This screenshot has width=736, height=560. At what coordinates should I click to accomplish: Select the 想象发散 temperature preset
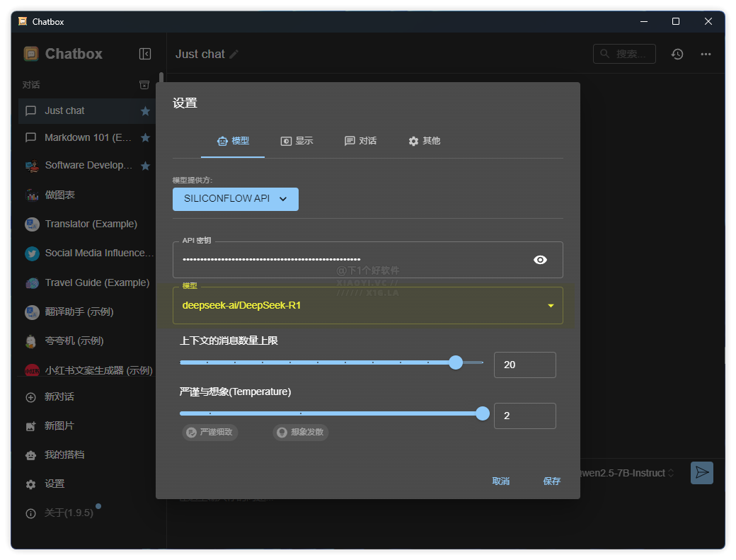click(x=301, y=432)
